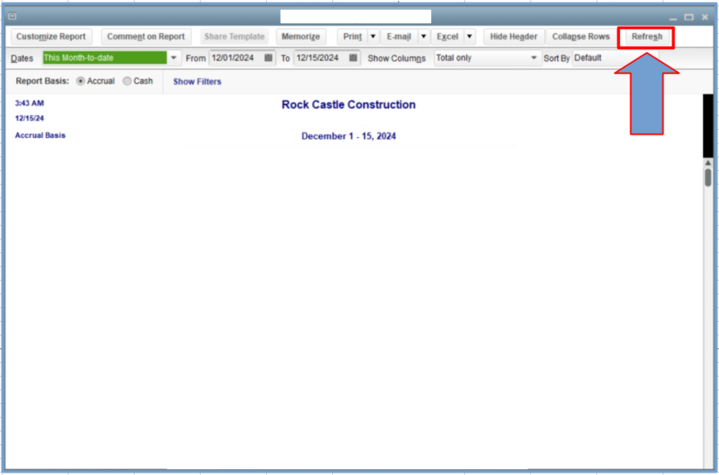Collapse the report rows
The height and width of the screenshot is (475, 719).
click(x=581, y=36)
